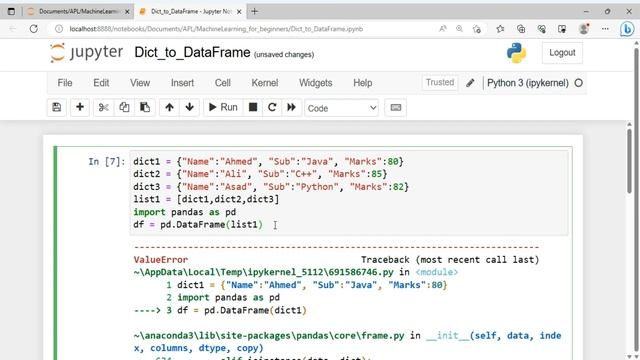Click the notebook vertical scrollbar

pyautogui.click(x=629, y=161)
